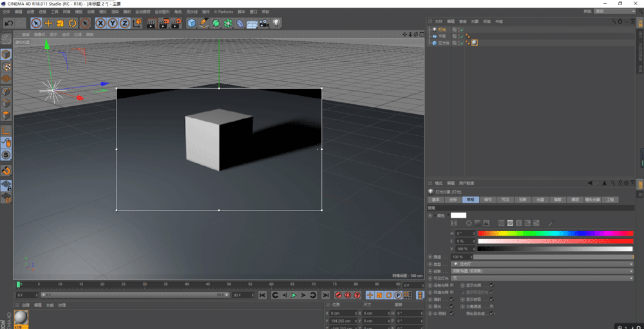Switch to the 工程 attribute tab
644x329 pixels.
[610, 200]
